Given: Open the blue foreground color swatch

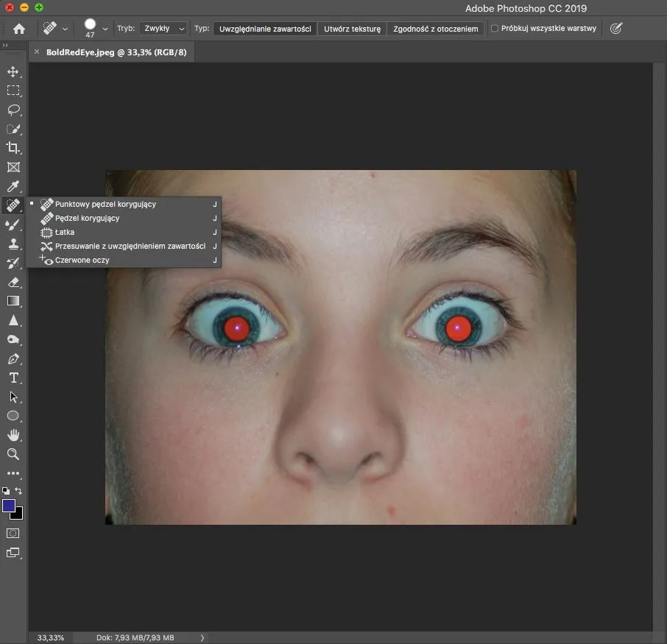Looking at the screenshot, I should pyautogui.click(x=9, y=506).
